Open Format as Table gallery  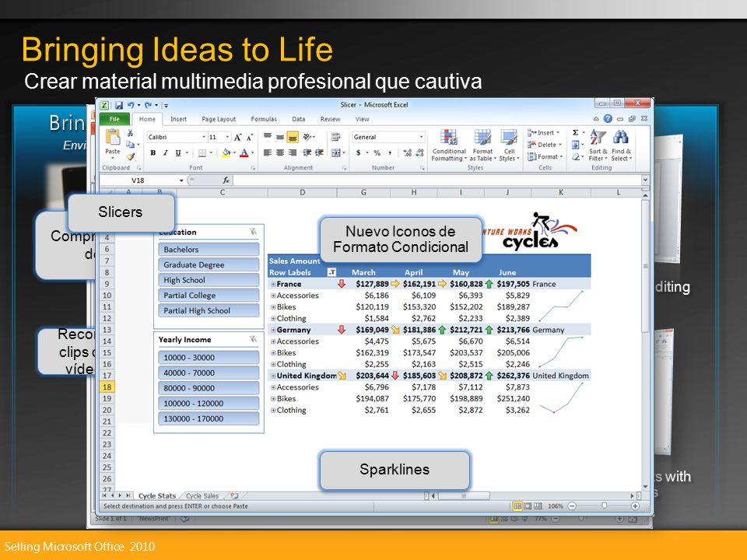point(482,145)
